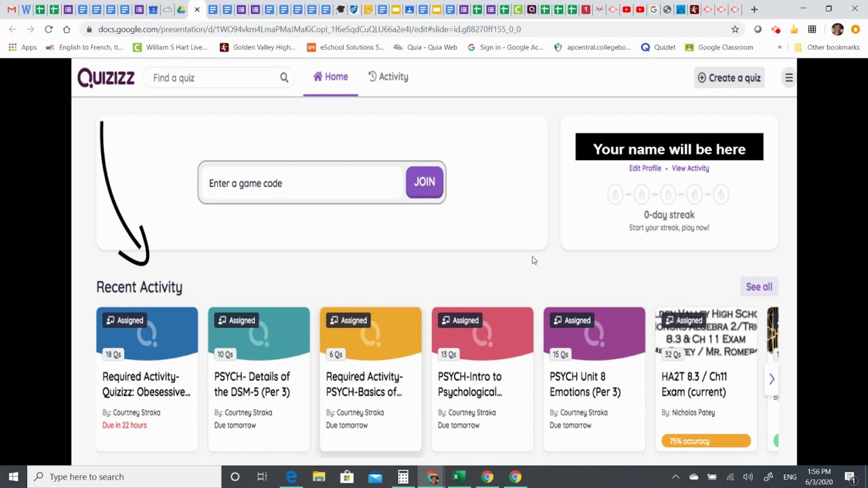Image resolution: width=868 pixels, height=488 pixels.
Task: Open PSYCH-Intro to Psychological card
Action: 483,379
